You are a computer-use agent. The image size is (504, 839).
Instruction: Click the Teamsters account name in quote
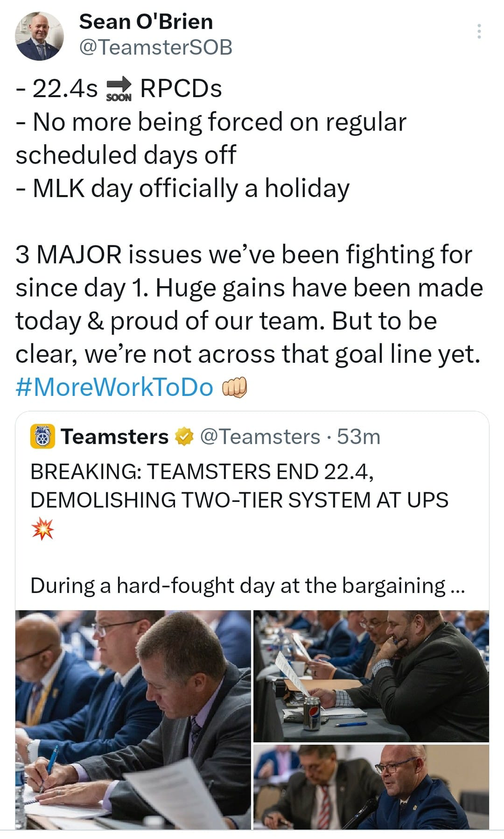tap(115, 436)
